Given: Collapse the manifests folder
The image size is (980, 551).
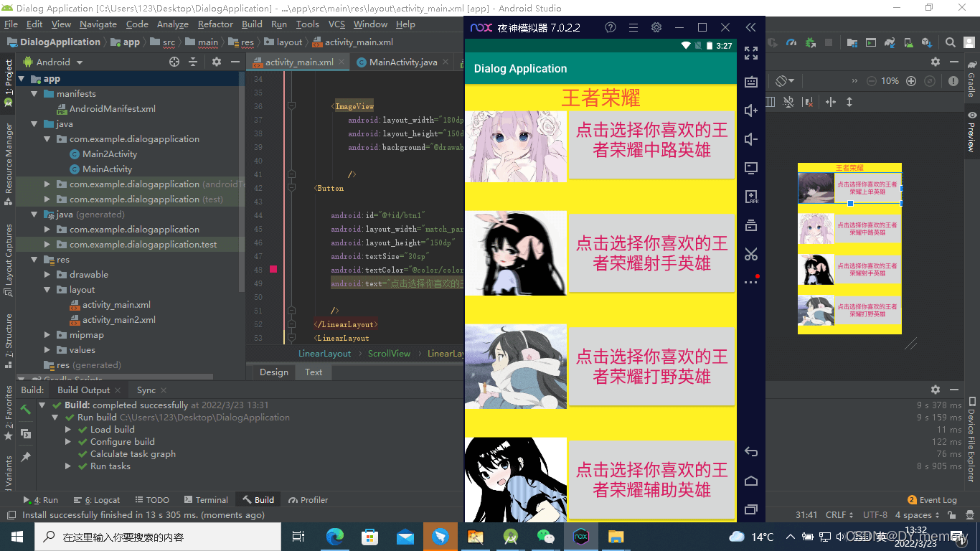Looking at the screenshot, I should pos(34,94).
